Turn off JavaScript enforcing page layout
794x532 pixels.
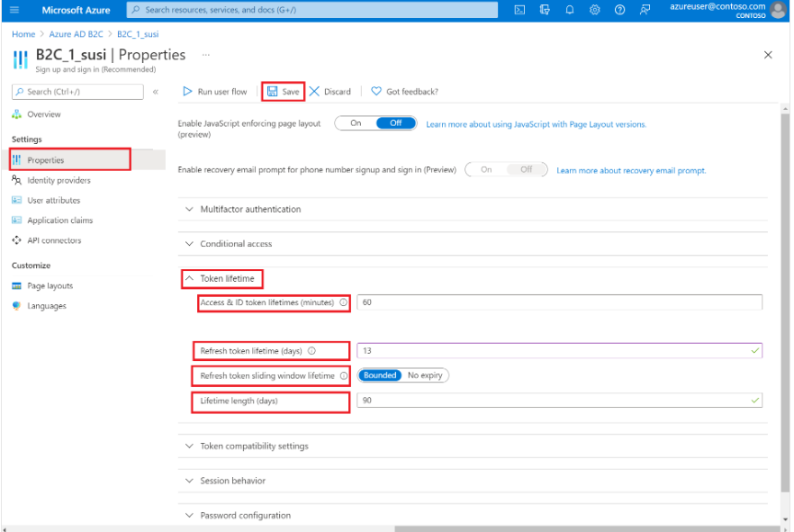tap(396, 123)
